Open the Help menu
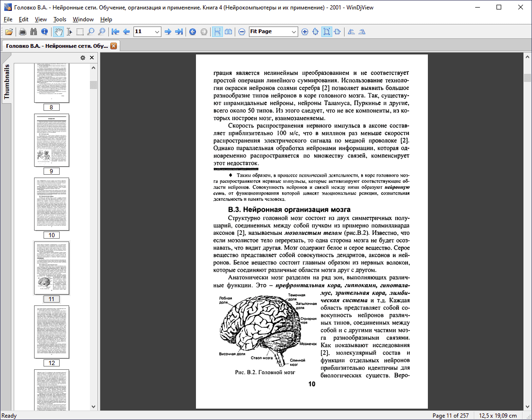532x420 pixels. tap(106, 19)
